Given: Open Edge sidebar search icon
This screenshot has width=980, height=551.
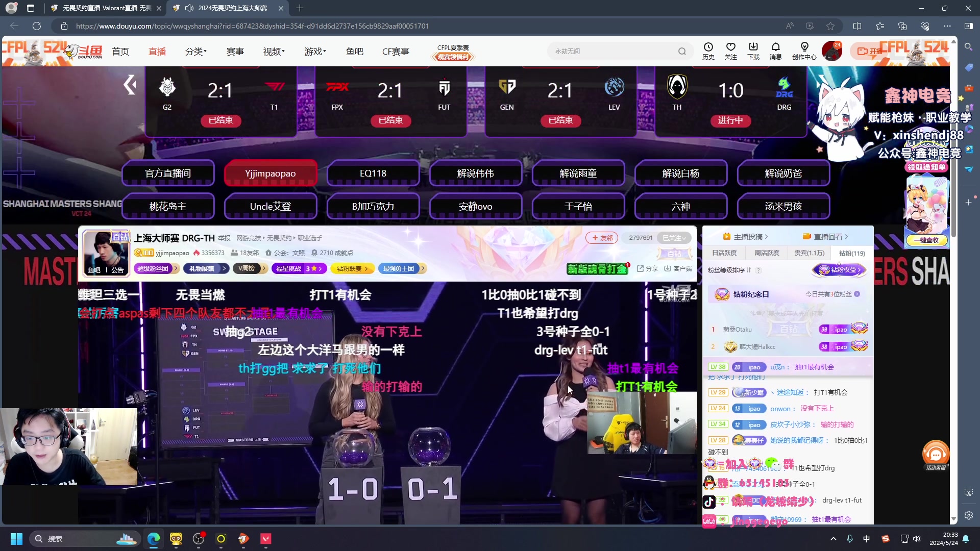Looking at the screenshot, I should click(x=968, y=46).
